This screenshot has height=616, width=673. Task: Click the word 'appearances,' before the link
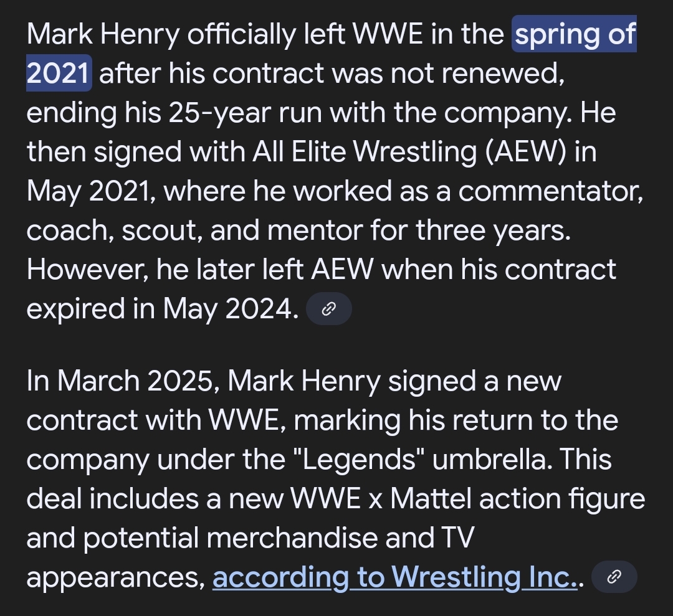(116, 578)
